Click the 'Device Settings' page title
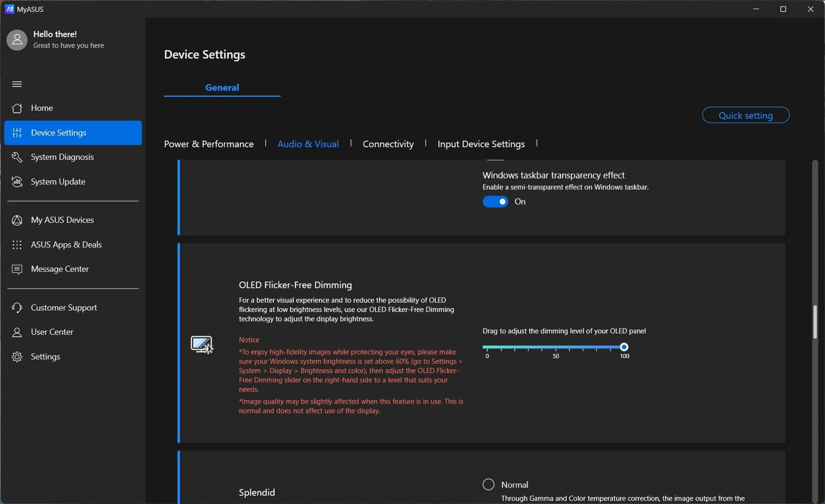The height and width of the screenshot is (504, 825). (x=205, y=55)
